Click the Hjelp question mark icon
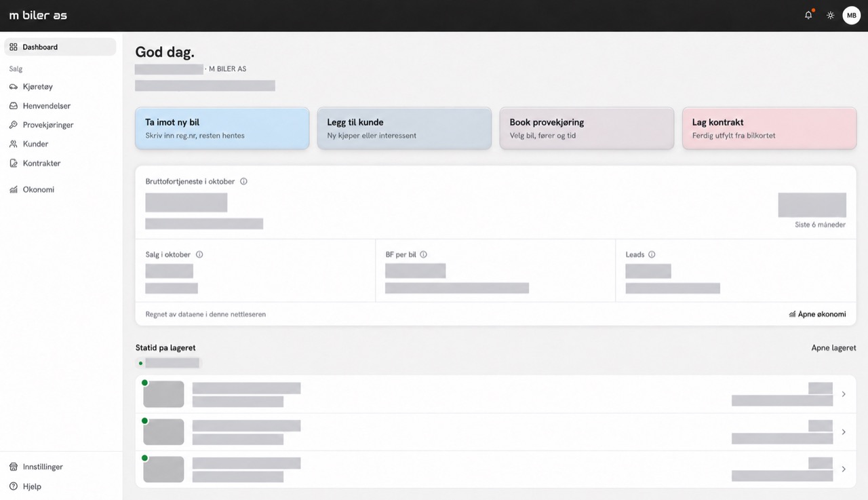 14,486
